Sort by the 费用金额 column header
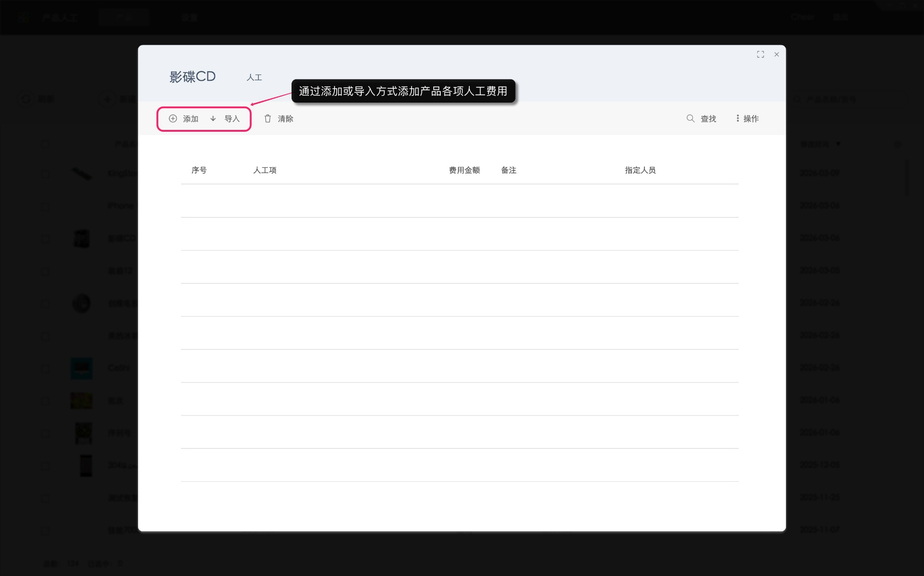 [x=464, y=170]
